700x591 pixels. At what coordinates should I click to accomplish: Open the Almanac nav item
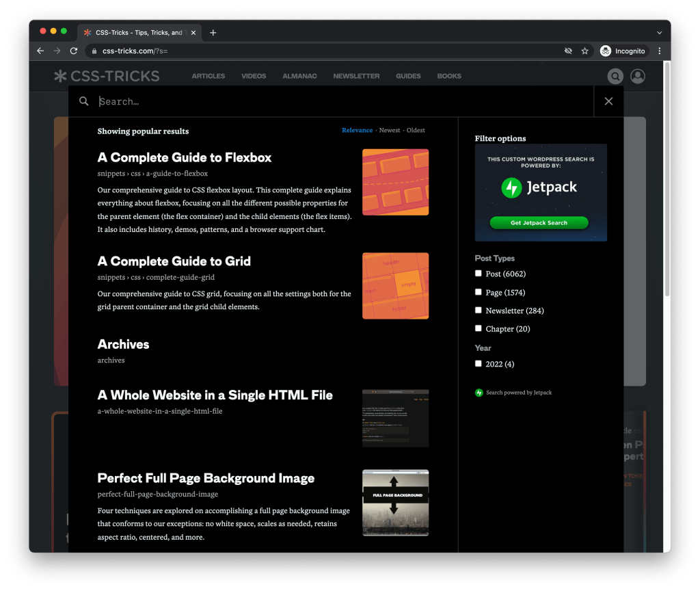click(x=299, y=76)
